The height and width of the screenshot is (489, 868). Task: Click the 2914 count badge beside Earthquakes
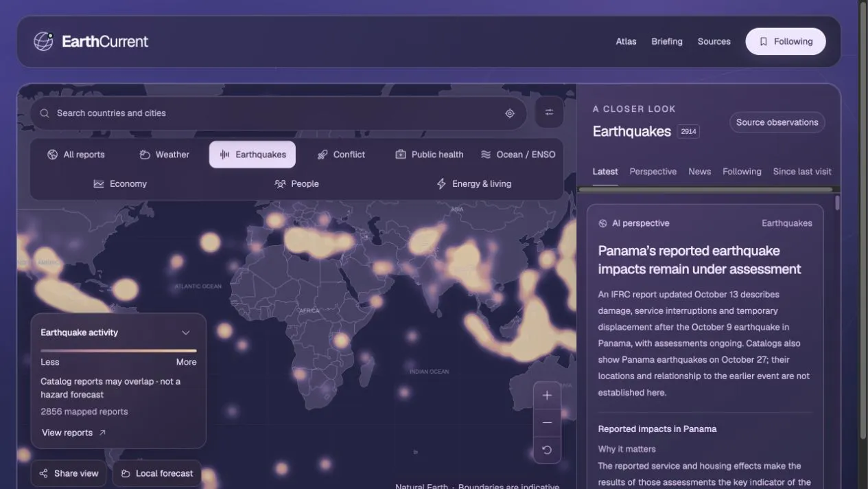pyautogui.click(x=688, y=131)
